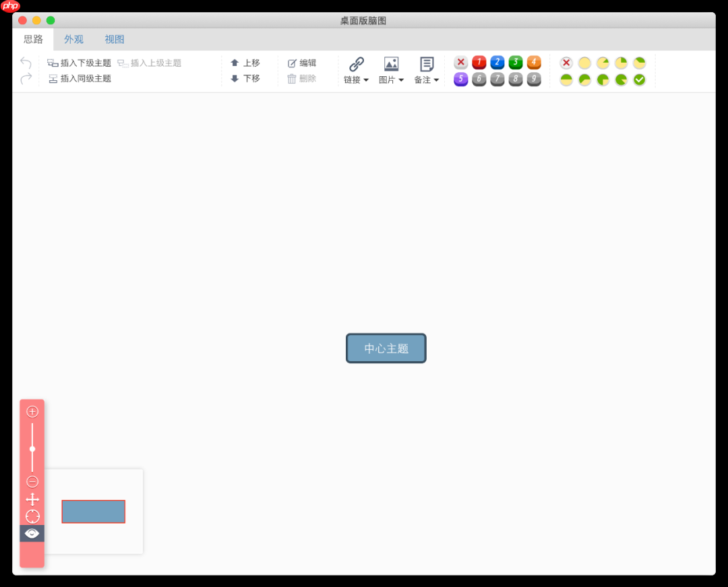Click the blue rectangle in navigator preview

click(x=93, y=512)
